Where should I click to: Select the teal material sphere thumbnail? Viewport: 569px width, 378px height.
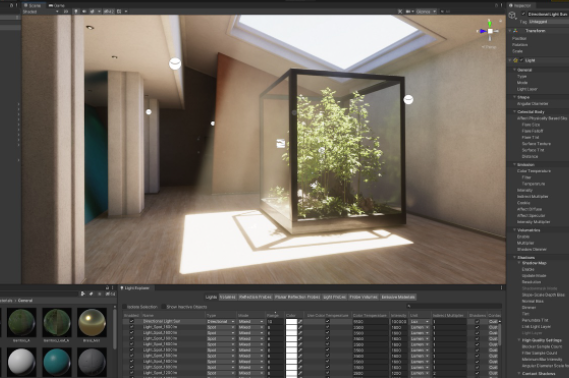[57, 362]
